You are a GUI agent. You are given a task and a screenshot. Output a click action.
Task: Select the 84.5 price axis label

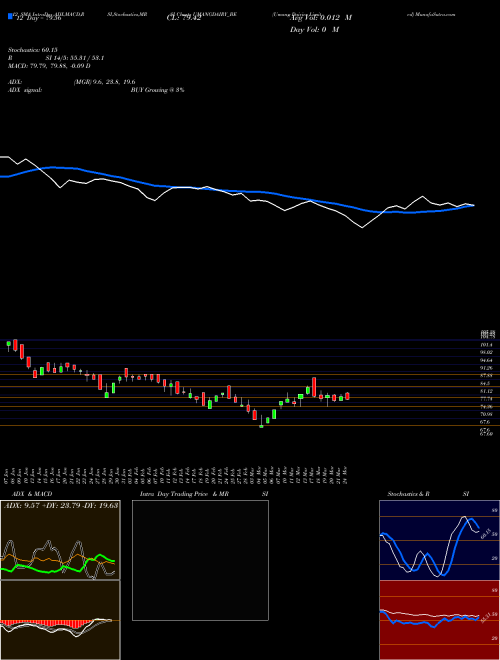click(x=486, y=383)
